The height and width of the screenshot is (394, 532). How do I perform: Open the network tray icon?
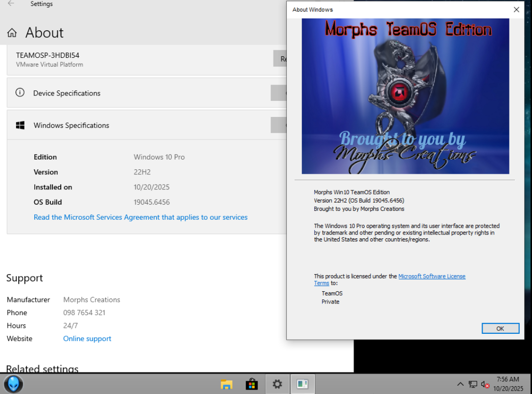tap(473, 384)
